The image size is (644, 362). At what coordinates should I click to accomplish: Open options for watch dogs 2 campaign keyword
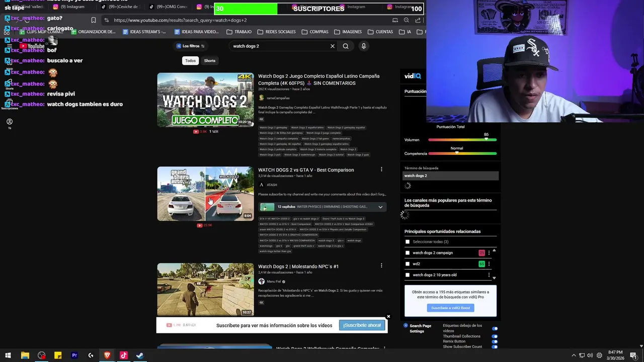click(489, 253)
